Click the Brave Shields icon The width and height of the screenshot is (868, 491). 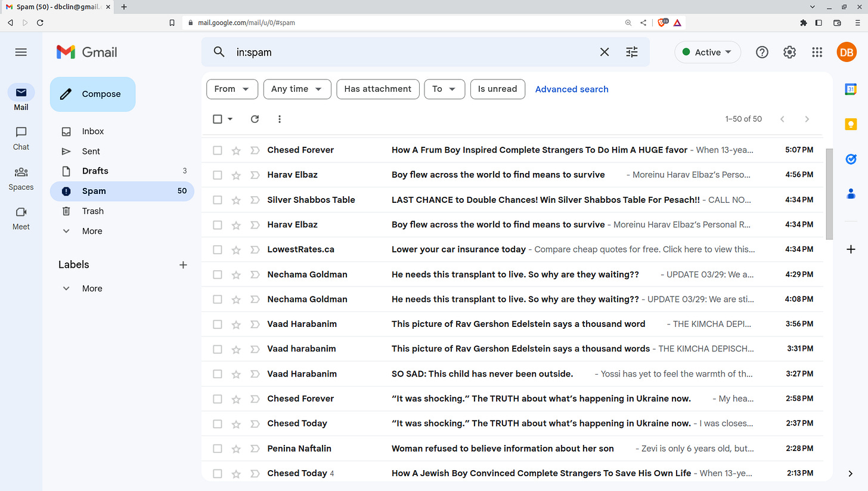tap(662, 23)
